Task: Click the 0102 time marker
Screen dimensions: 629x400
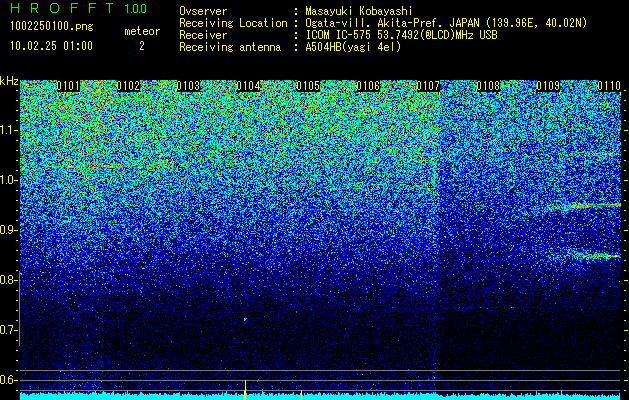Action: (128, 86)
